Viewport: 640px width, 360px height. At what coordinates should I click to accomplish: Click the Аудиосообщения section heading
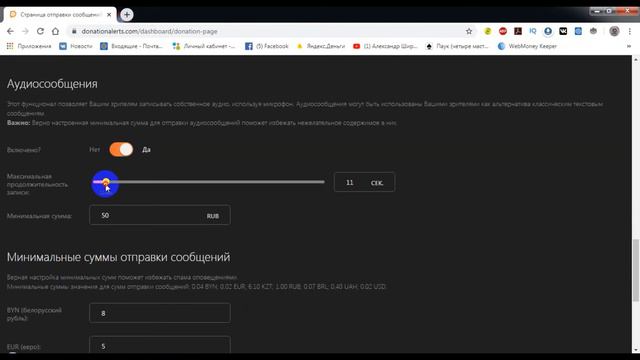52,84
